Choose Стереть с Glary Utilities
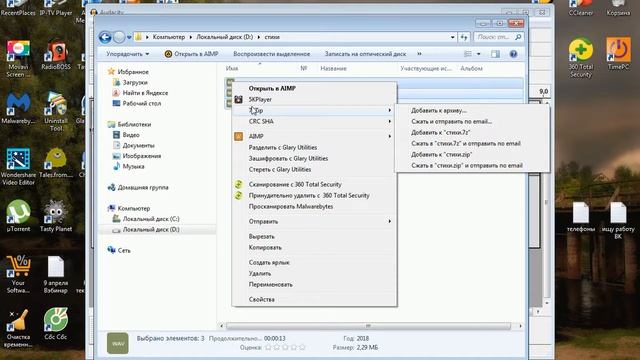The width and height of the screenshot is (640, 360). click(314, 169)
